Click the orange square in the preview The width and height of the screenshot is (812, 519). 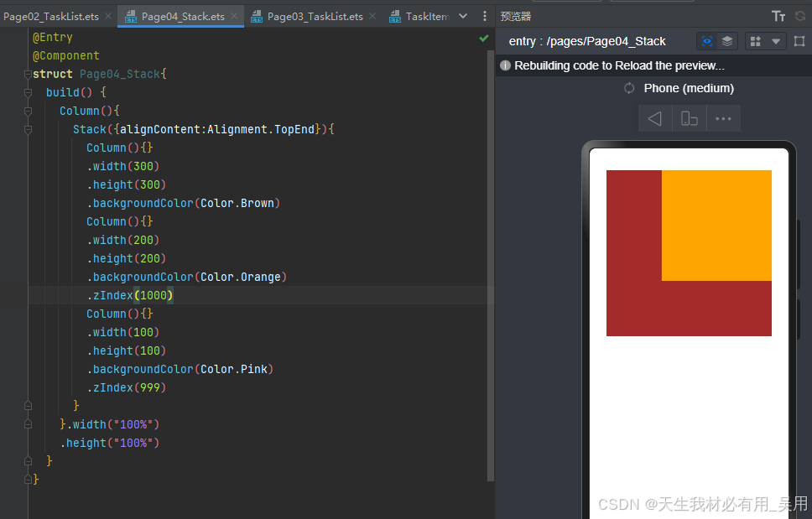pos(716,225)
